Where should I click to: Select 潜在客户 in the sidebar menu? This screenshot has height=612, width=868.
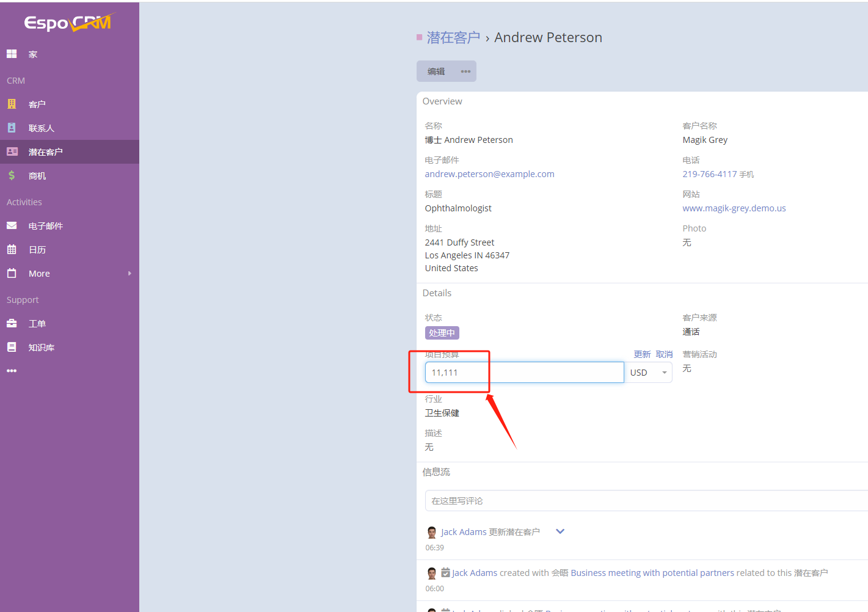click(45, 152)
